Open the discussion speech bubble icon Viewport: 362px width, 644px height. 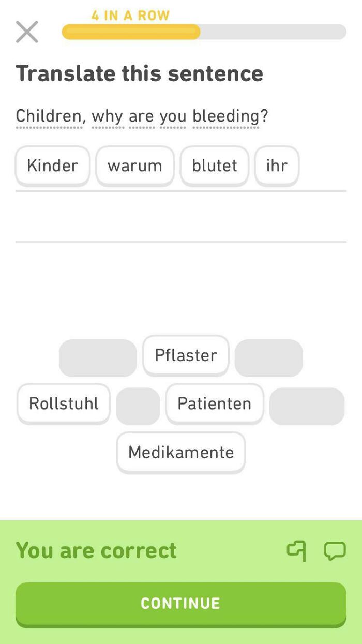[x=334, y=551]
